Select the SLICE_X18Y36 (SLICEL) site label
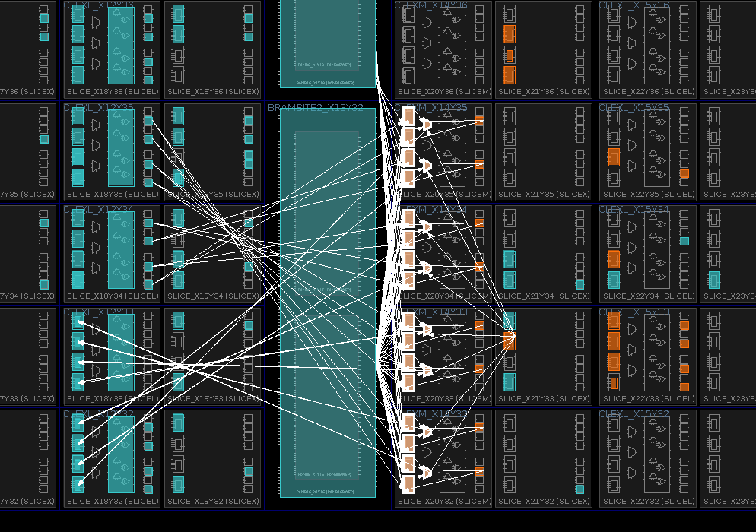Viewport: 756px width, 532px height. coord(112,92)
